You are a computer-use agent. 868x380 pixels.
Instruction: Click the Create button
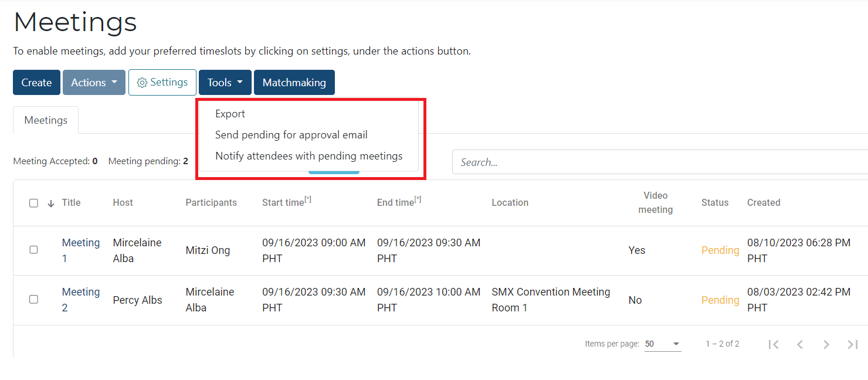click(36, 83)
